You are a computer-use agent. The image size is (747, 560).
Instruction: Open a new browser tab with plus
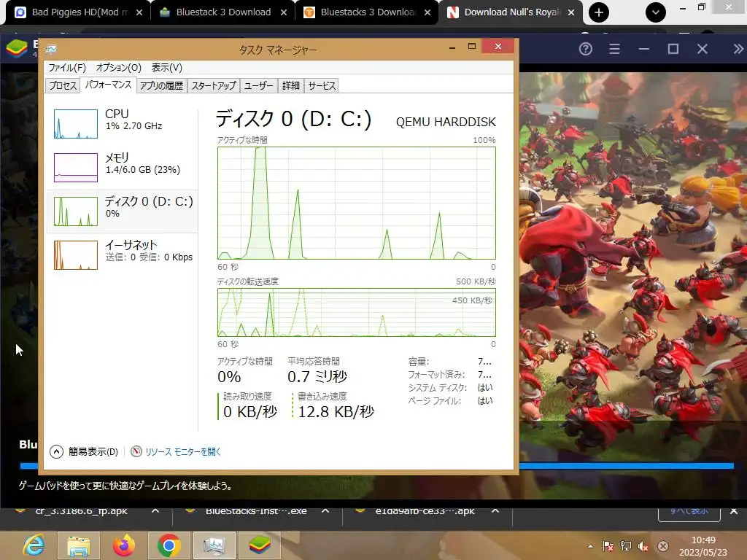(598, 12)
